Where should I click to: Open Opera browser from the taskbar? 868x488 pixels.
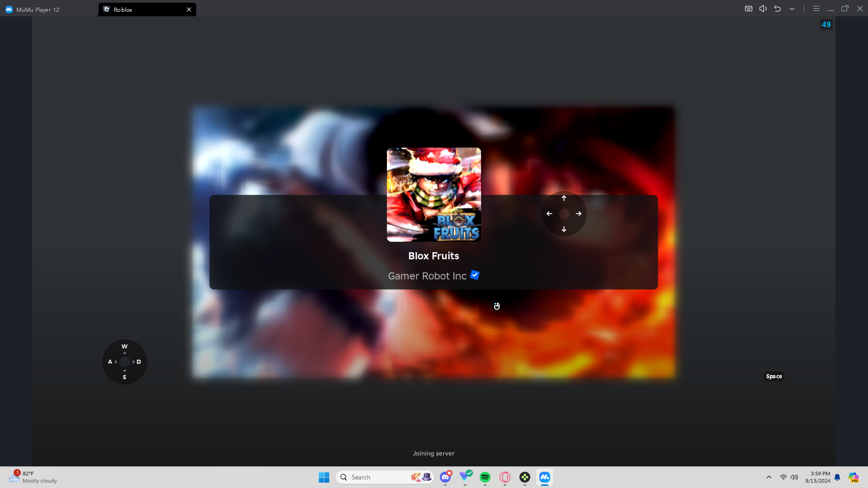[505, 477]
